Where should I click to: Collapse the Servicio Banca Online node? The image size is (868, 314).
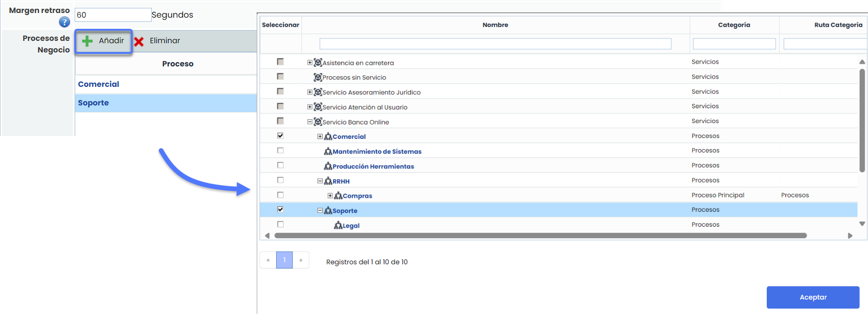point(310,122)
